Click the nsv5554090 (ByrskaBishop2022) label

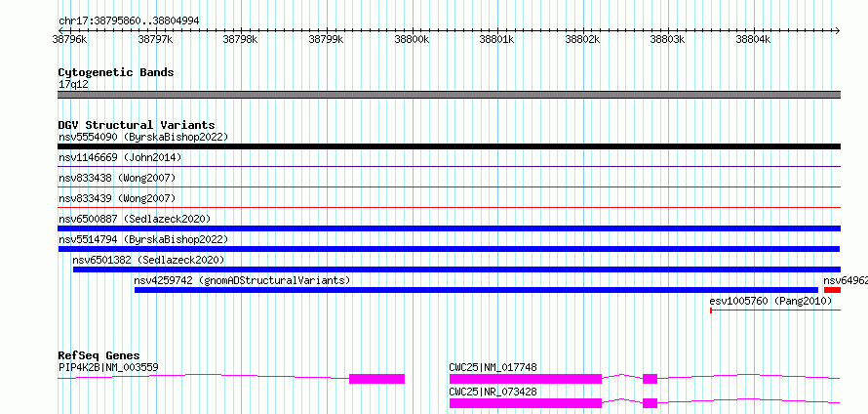coord(143,137)
